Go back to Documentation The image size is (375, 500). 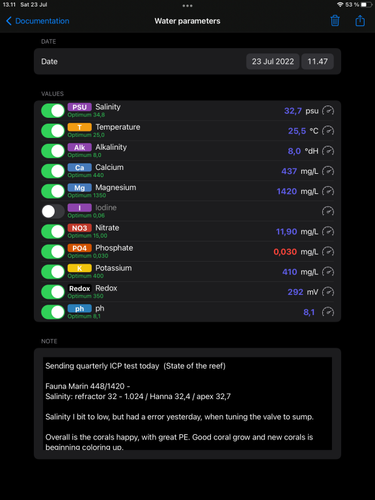pyautogui.click(x=38, y=21)
